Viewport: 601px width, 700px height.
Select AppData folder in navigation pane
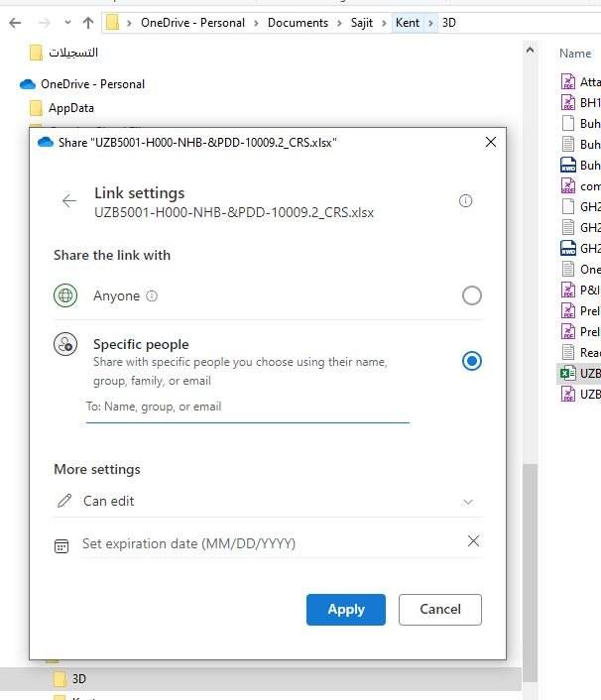click(x=71, y=108)
